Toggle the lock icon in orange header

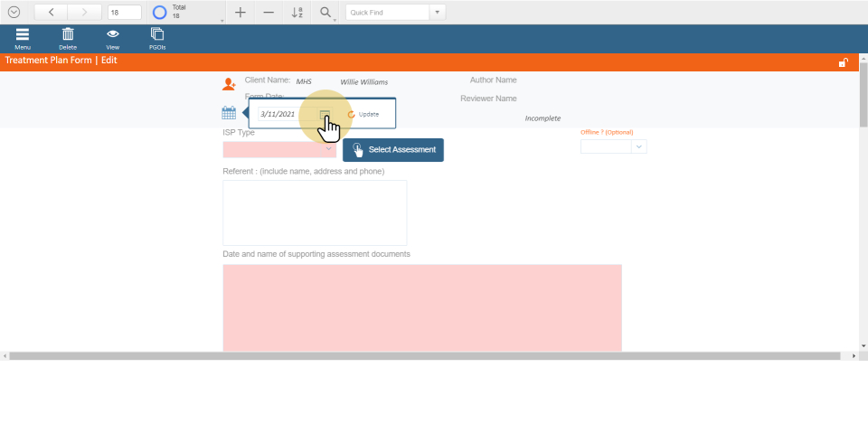pos(843,62)
